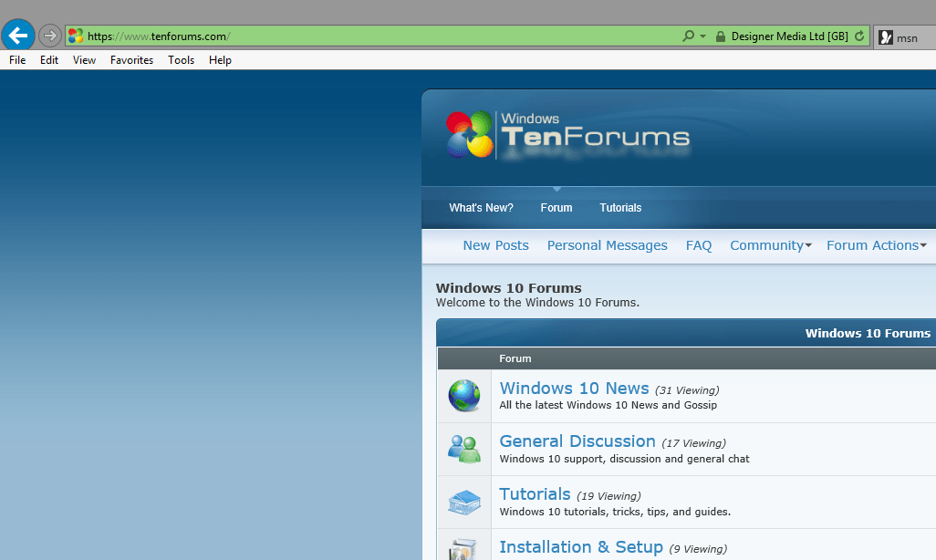Click the 'Forum' column header
Image resolution: width=936 pixels, height=560 pixels.
coord(515,358)
